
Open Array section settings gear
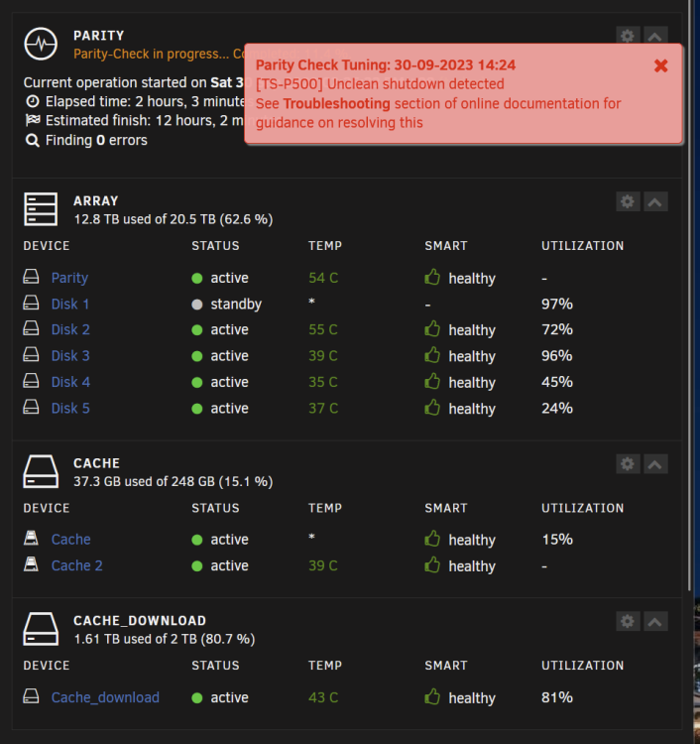coord(628,201)
